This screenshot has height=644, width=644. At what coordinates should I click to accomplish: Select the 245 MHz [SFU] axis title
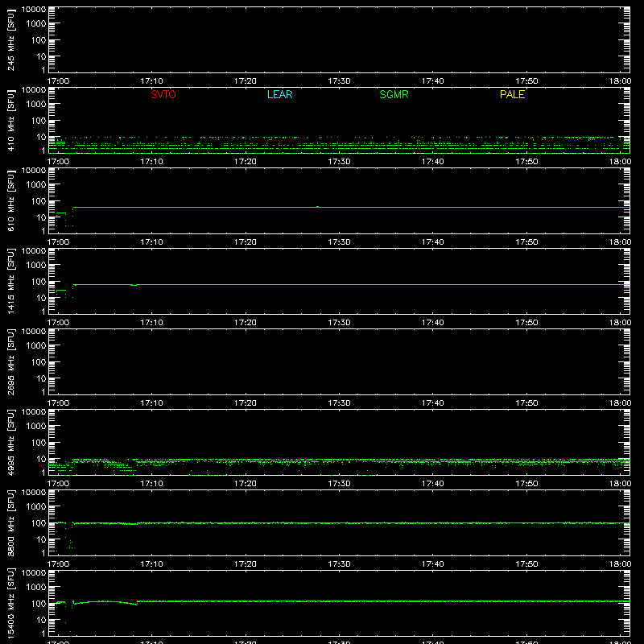(x=11, y=39)
